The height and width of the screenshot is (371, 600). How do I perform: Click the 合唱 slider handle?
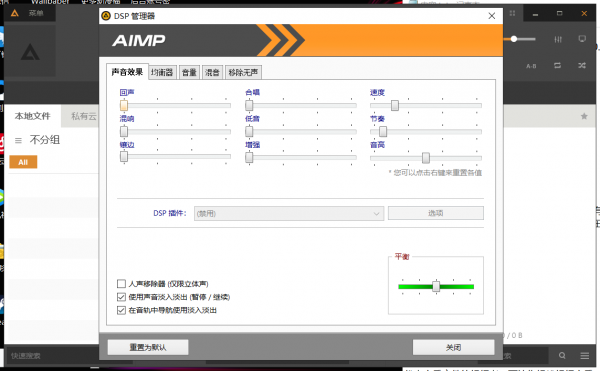click(x=249, y=105)
